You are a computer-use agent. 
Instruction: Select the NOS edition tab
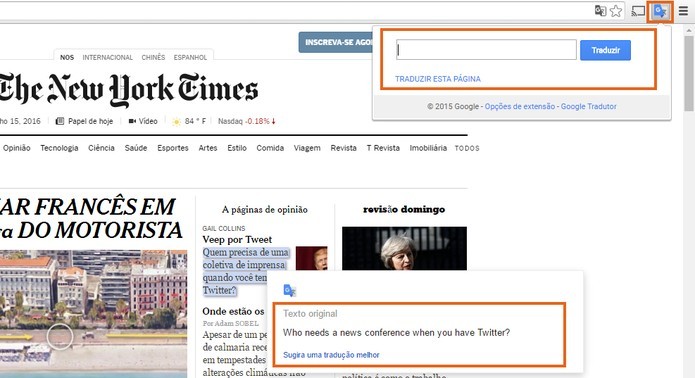67,57
